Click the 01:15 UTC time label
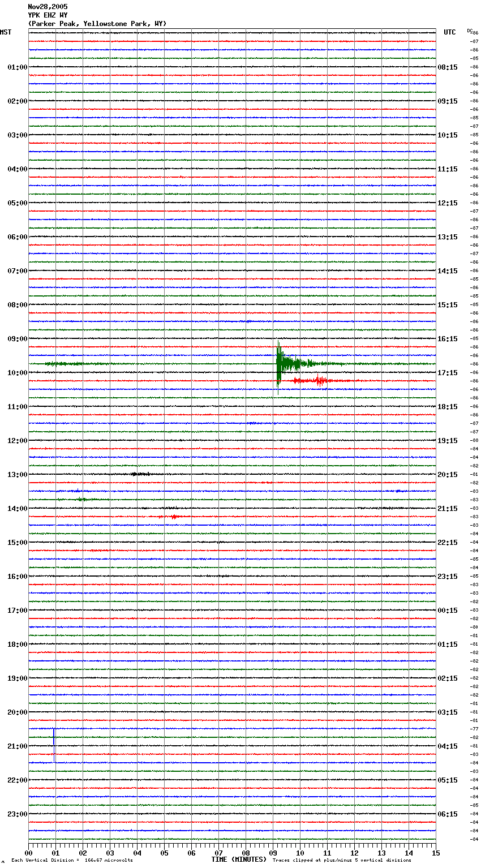Image resolution: width=481 pixels, height=868 pixels. pyautogui.click(x=448, y=644)
